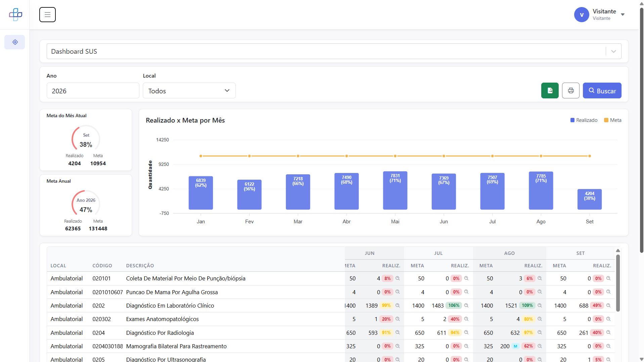This screenshot has height=362, width=644.
Task: Click the Mai bar showing 7831
Action: (395, 190)
